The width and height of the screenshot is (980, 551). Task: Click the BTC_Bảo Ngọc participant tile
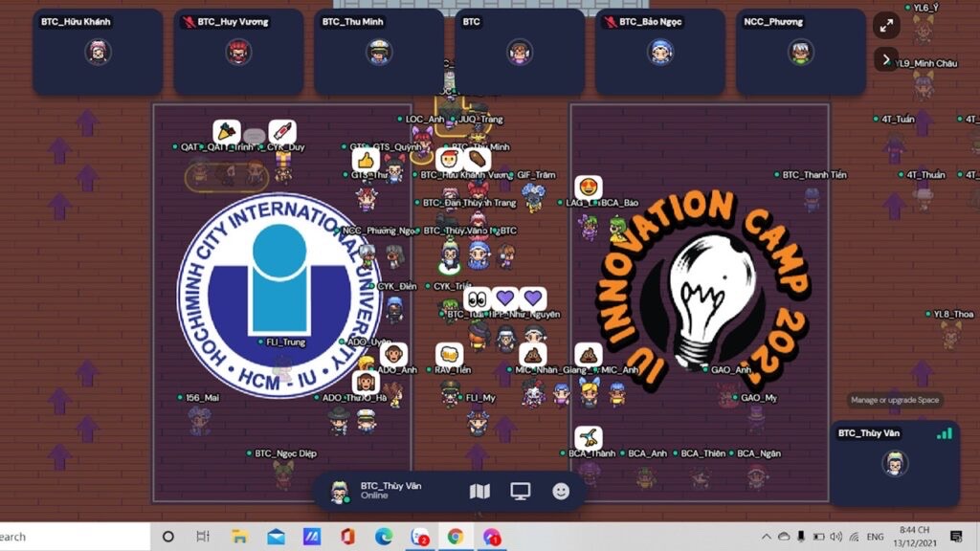[x=660, y=52]
